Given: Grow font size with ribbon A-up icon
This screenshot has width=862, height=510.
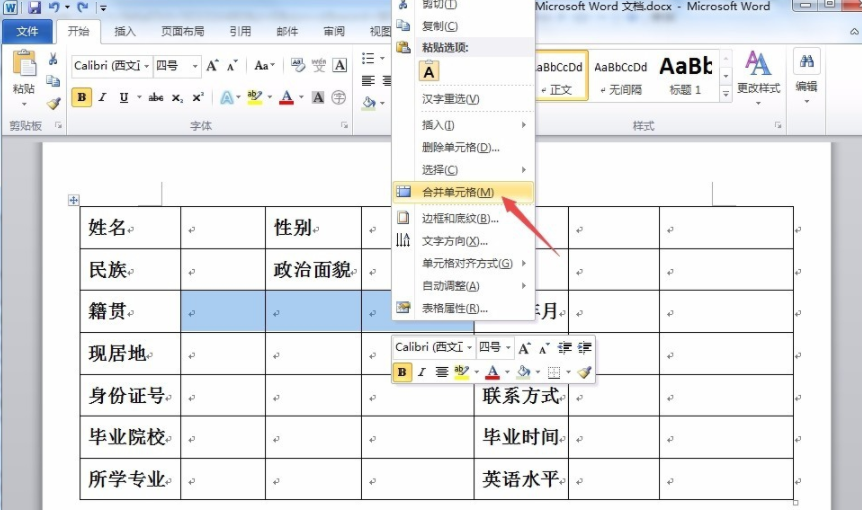Looking at the screenshot, I should (x=212, y=66).
